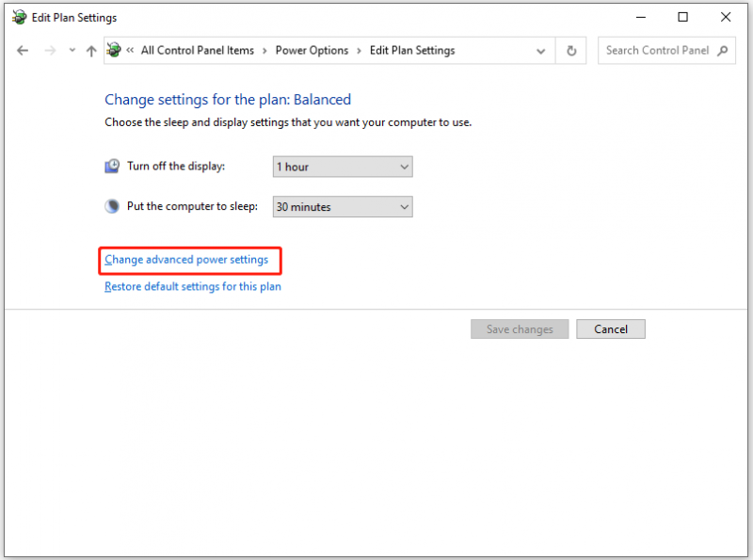Click the forward navigation arrow

50,51
